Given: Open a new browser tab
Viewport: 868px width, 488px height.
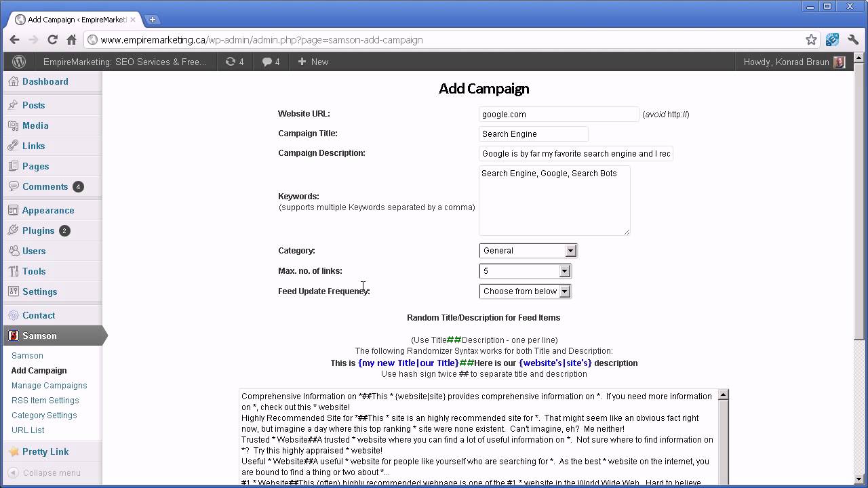Looking at the screenshot, I should [x=152, y=20].
